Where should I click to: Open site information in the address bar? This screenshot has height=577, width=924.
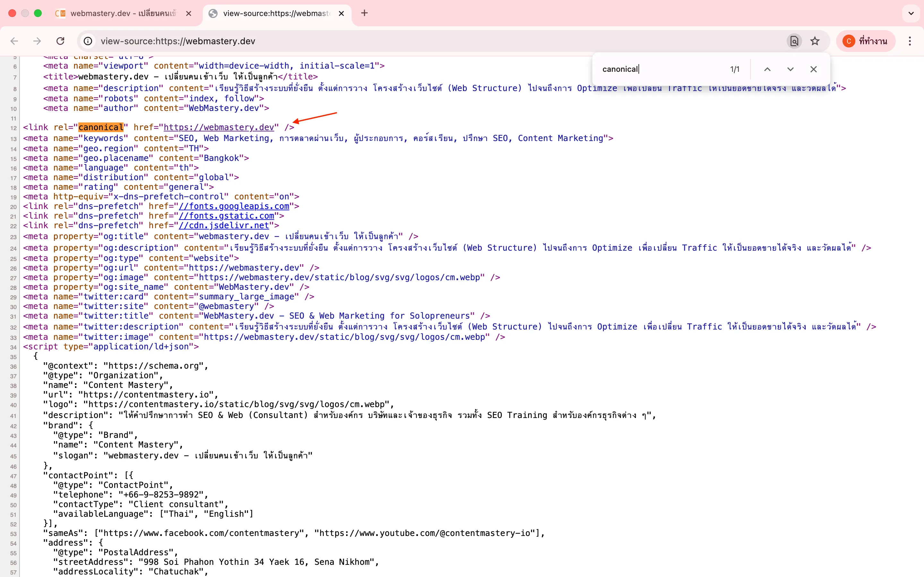click(88, 41)
